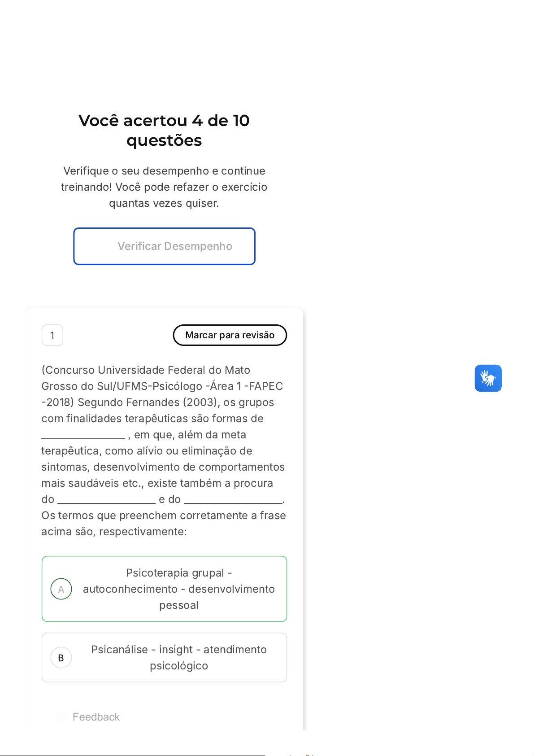The height and width of the screenshot is (756, 534).
Task: Click the heading 'Você acertou 4 de 10 questões'
Action: click(x=164, y=130)
